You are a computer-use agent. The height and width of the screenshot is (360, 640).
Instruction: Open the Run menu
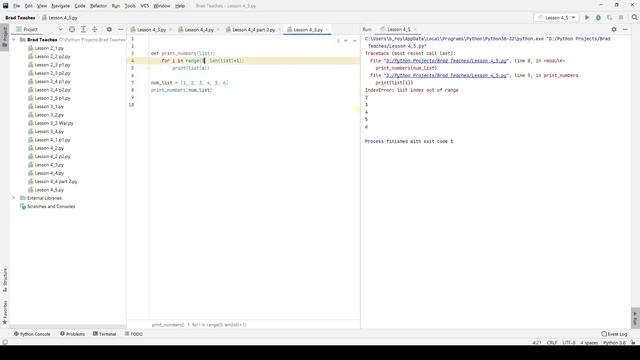pos(116,6)
